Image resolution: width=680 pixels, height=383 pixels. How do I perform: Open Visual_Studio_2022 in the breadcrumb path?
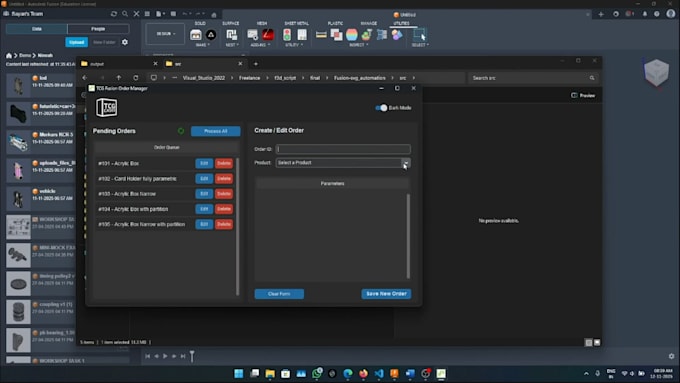pos(204,78)
